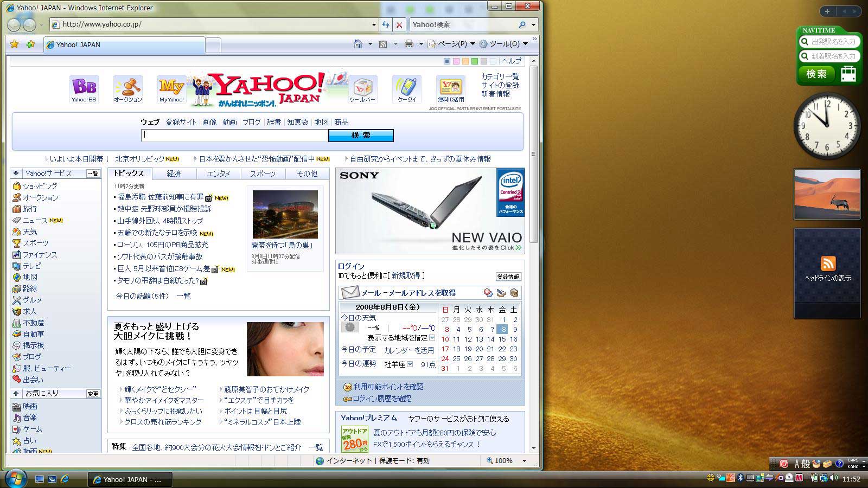The height and width of the screenshot is (488, 868).
Task: Click the search magnifier in Yahoo!検索 box
Action: tap(522, 24)
